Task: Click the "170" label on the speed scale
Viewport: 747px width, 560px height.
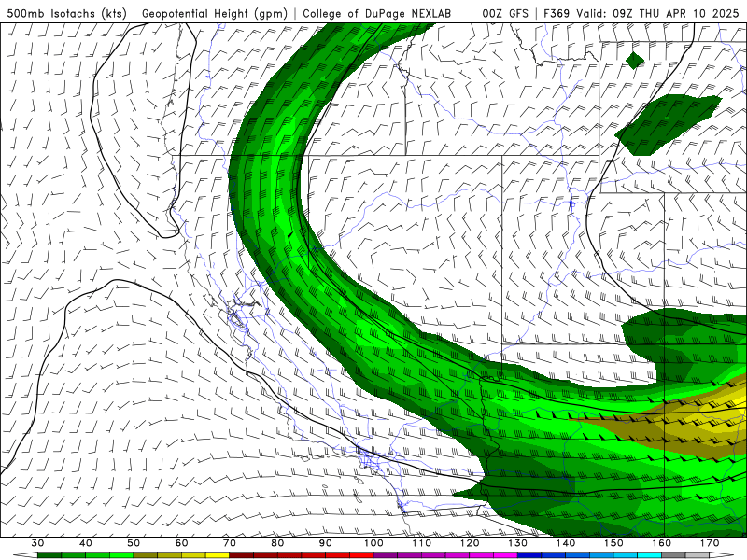Action: [x=710, y=543]
